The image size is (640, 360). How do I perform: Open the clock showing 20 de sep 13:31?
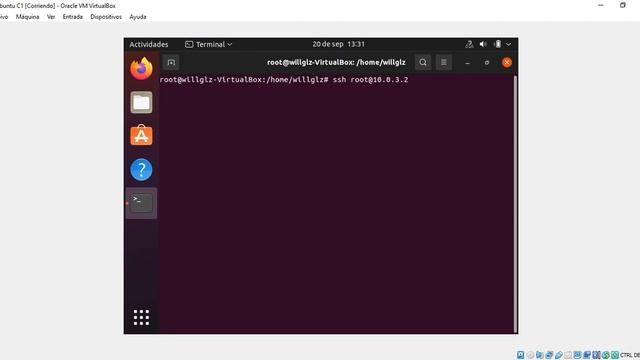point(338,44)
